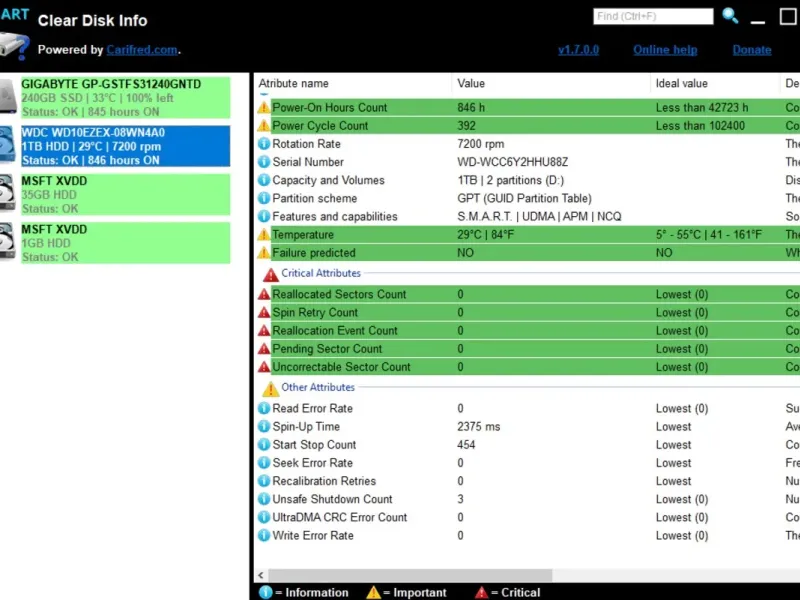
Task: Maximize the Clear Disk Info window
Action: coord(788,16)
